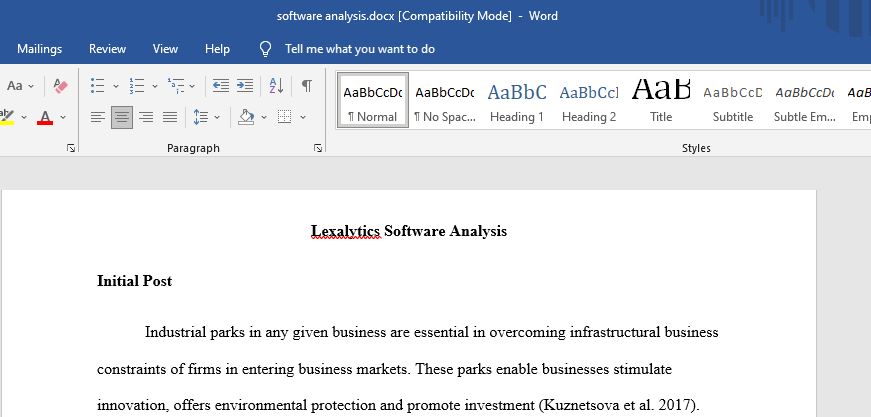This screenshot has height=417, width=871.
Task: Apply bullet list formatting
Action: (98, 86)
